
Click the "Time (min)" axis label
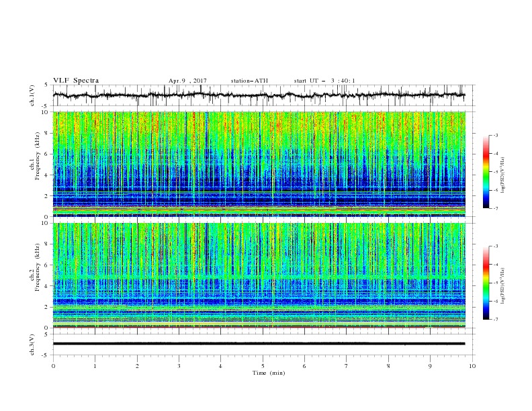(269, 373)
